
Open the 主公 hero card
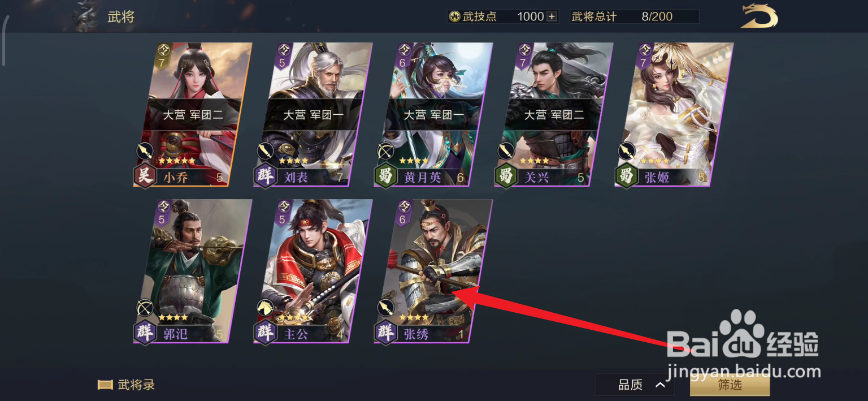click(313, 271)
